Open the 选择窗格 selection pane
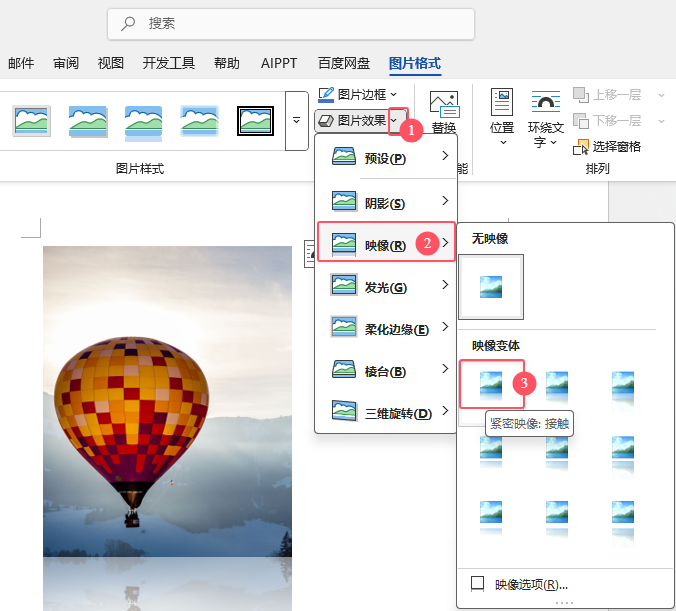Viewport: 676px width, 611px height. pyautogui.click(x=607, y=147)
